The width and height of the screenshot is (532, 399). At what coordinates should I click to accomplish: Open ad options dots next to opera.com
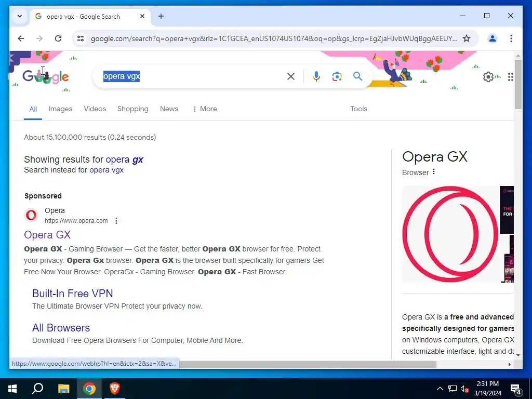116,221
